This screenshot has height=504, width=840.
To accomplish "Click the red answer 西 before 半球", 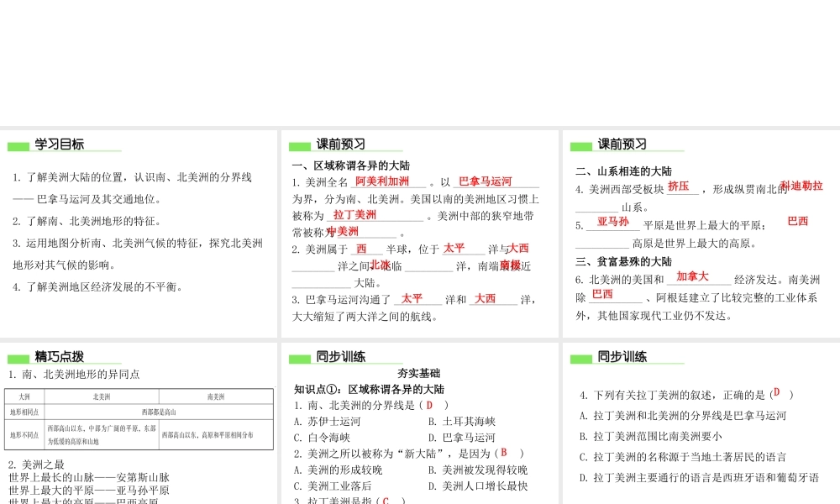I will click(x=361, y=249).
